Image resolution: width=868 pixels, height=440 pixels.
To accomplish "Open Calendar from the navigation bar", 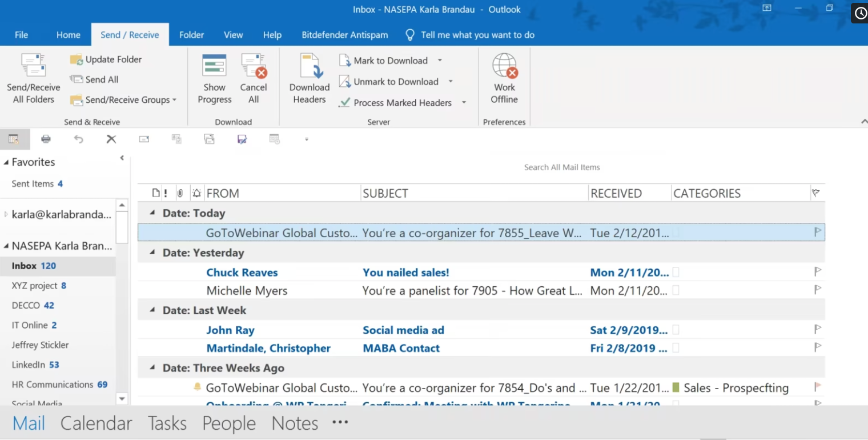I will pos(96,423).
